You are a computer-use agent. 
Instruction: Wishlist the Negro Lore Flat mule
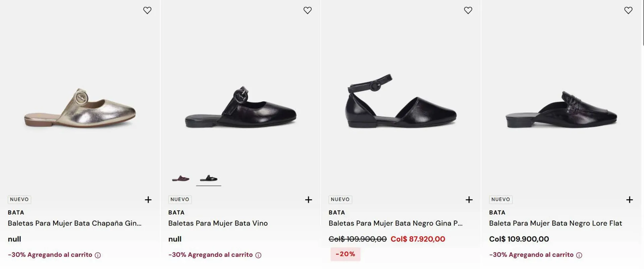628,10
